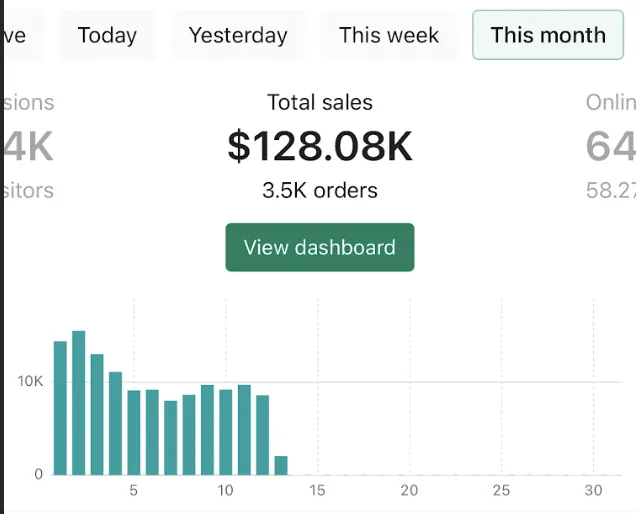
Task: Click the x-axis label 10
Action: point(225,490)
